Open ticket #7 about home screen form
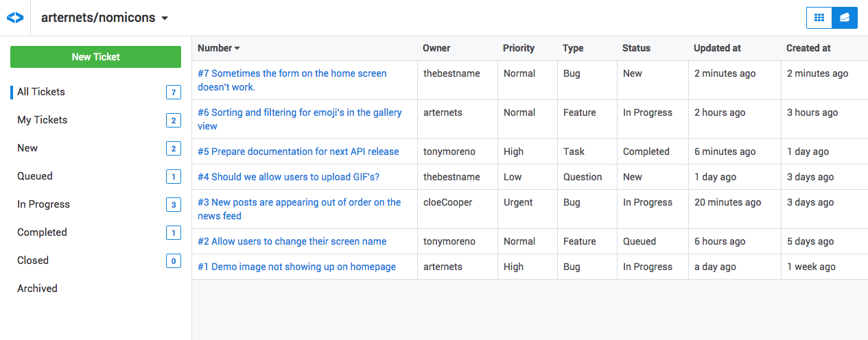 pos(292,80)
